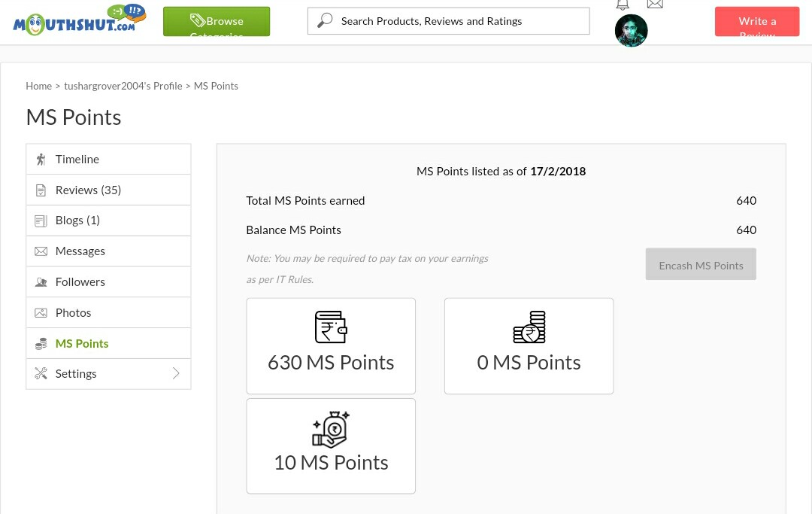The height and width of the screenshot is (514, 812).
Task: Open the envelope messages icon in header
Action: pos(655,5)
